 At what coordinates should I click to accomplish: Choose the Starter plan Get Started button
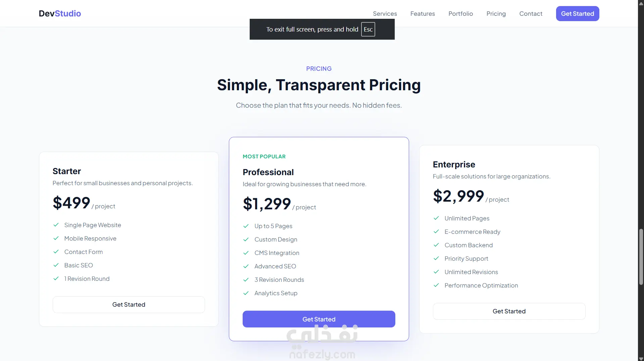129,305
